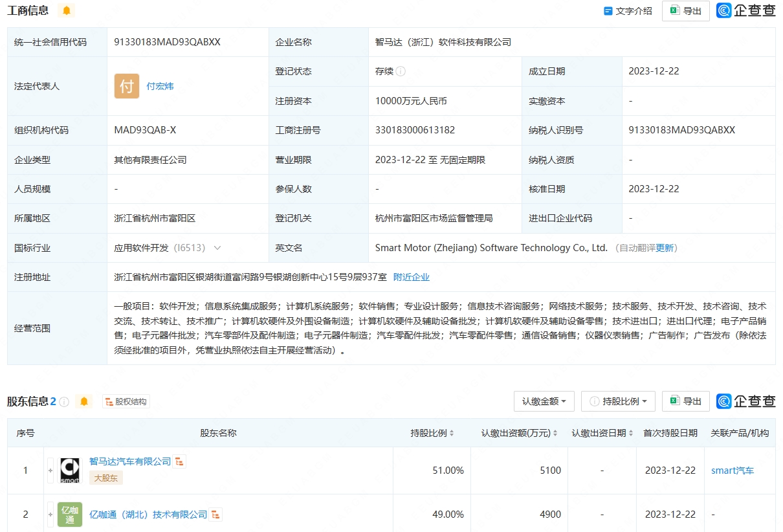Click the 亿咖通 green logo thumbnail

click(x=70, y=515)
